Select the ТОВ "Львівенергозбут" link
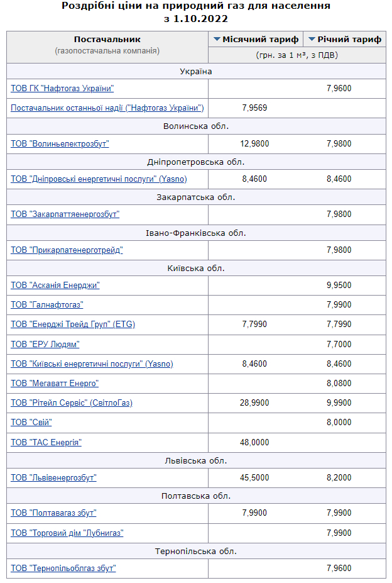 (53, 478)
